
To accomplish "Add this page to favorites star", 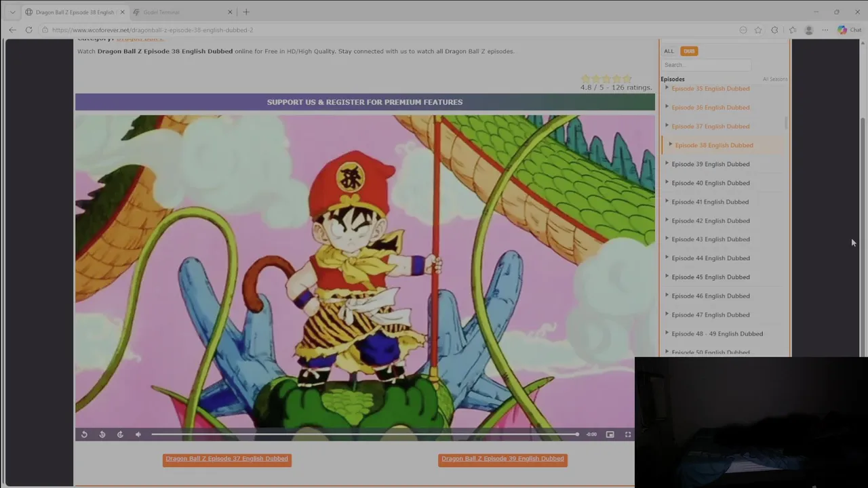I will pos(758,30).
